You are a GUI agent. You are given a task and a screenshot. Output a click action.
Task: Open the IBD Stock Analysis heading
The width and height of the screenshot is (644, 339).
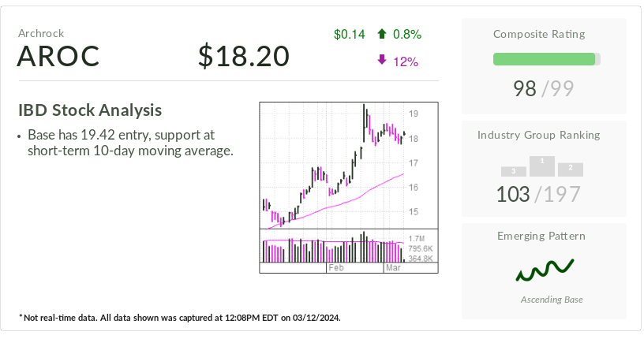coord(89,110)
